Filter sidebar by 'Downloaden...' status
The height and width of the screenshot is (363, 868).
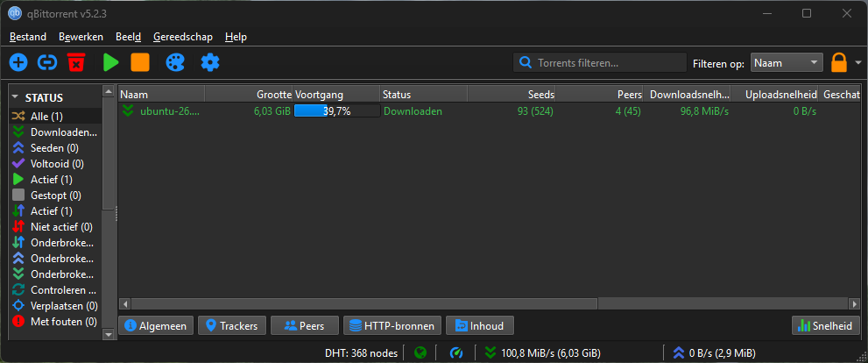[x=55, y=132]
